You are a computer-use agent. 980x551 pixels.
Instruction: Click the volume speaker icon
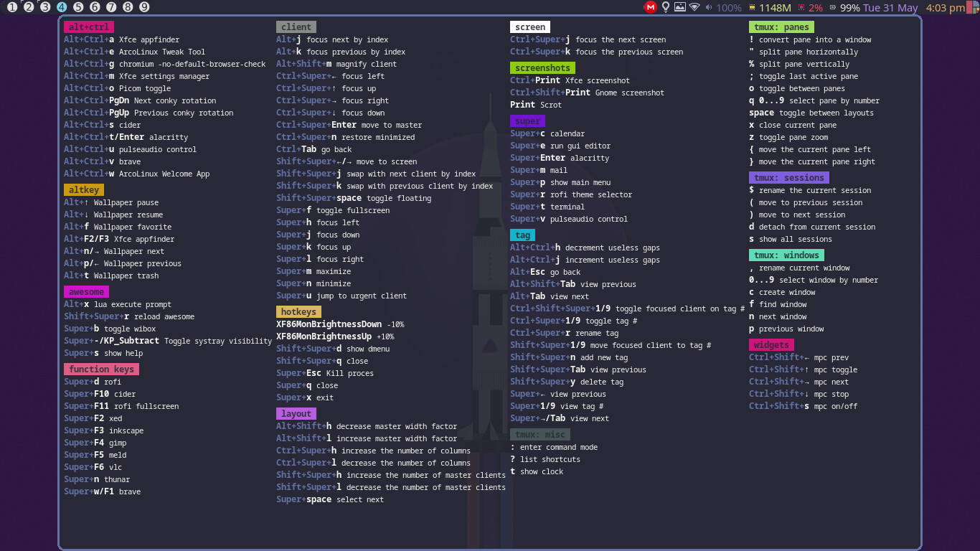tap(709, 8)
